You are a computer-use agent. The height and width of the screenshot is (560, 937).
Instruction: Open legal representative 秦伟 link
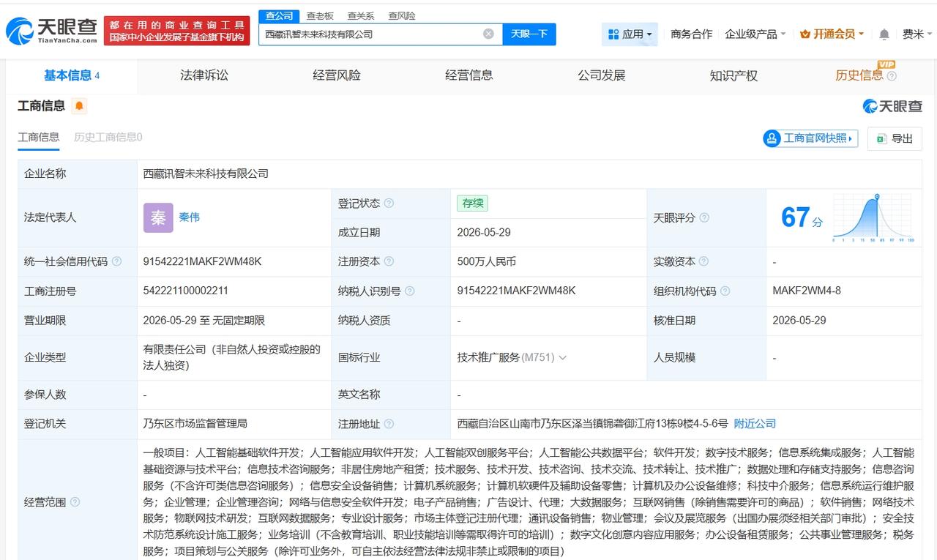tap(189, 217)
